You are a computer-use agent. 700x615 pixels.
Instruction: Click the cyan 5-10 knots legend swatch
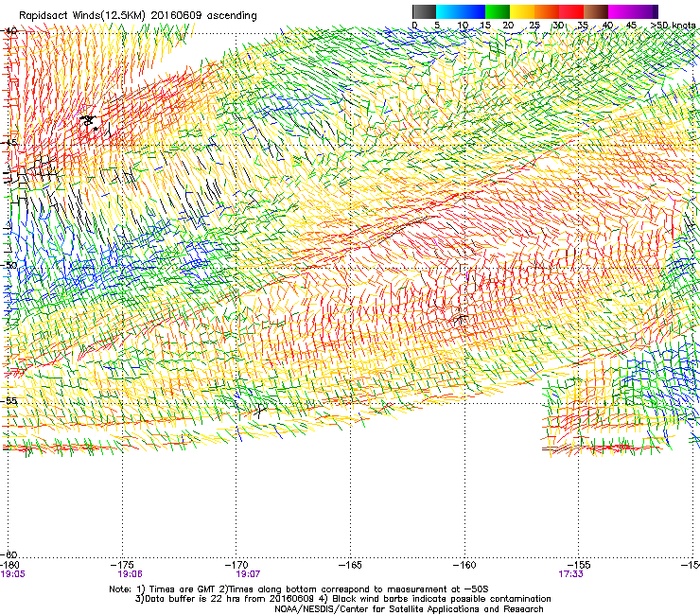coord(448,11)
